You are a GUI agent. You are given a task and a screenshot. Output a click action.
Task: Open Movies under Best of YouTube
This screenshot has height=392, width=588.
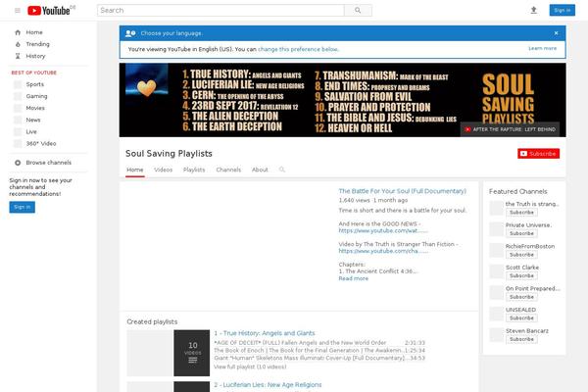[x=35, y=108]
